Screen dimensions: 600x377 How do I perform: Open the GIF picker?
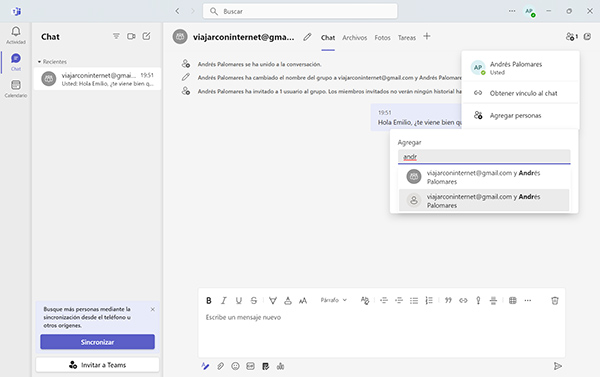tap(250, 366)
